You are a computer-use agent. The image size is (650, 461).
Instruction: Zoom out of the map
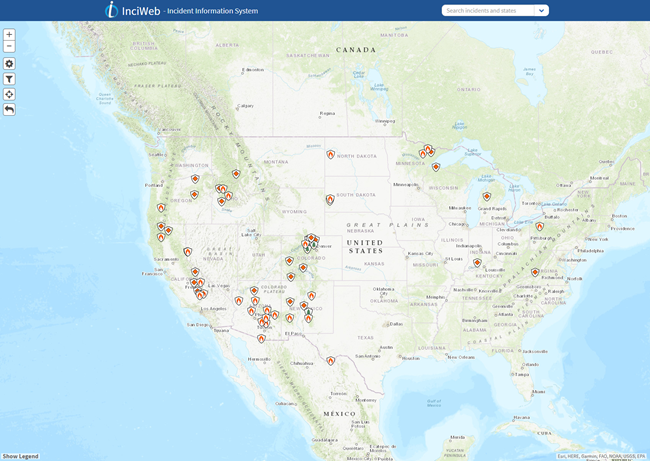(x=9, y=46)
